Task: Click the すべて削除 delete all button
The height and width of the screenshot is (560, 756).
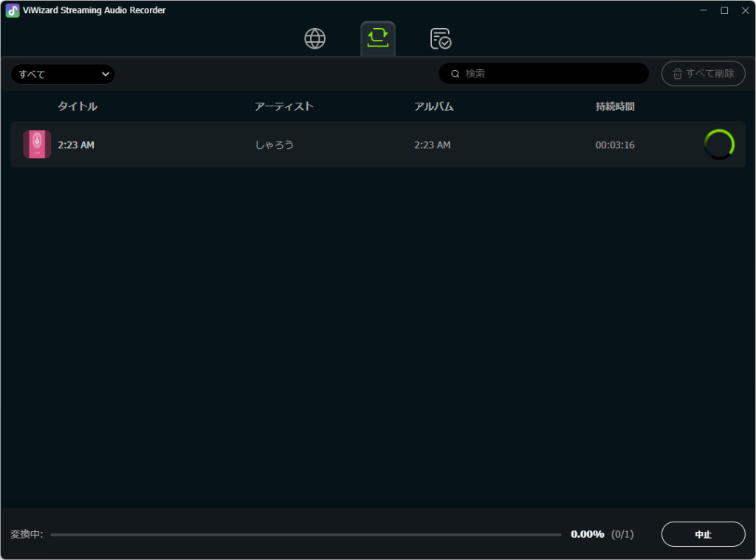Action: click(704, 74)
